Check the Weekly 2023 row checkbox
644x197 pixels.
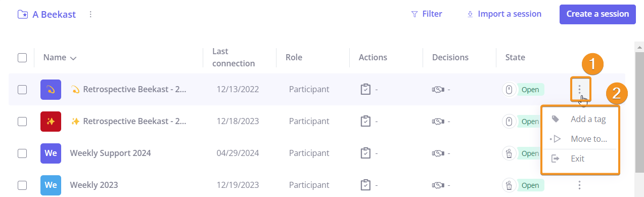coord(22,185)
